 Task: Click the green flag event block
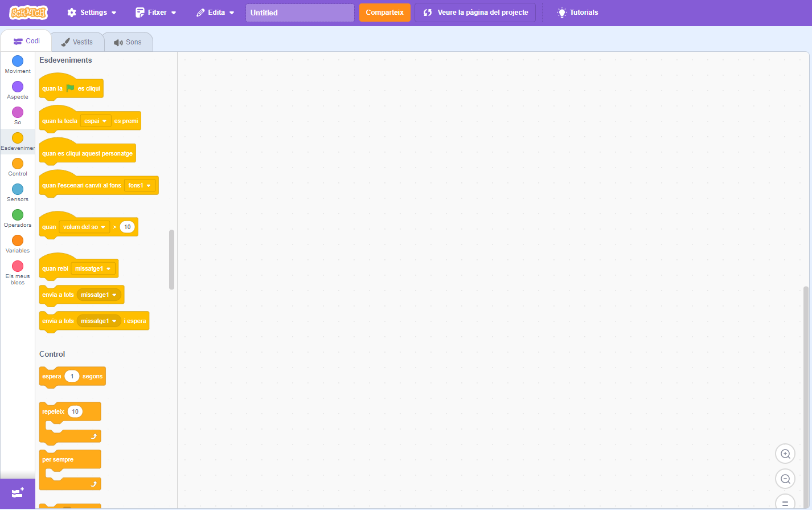[x=71, y=89]
